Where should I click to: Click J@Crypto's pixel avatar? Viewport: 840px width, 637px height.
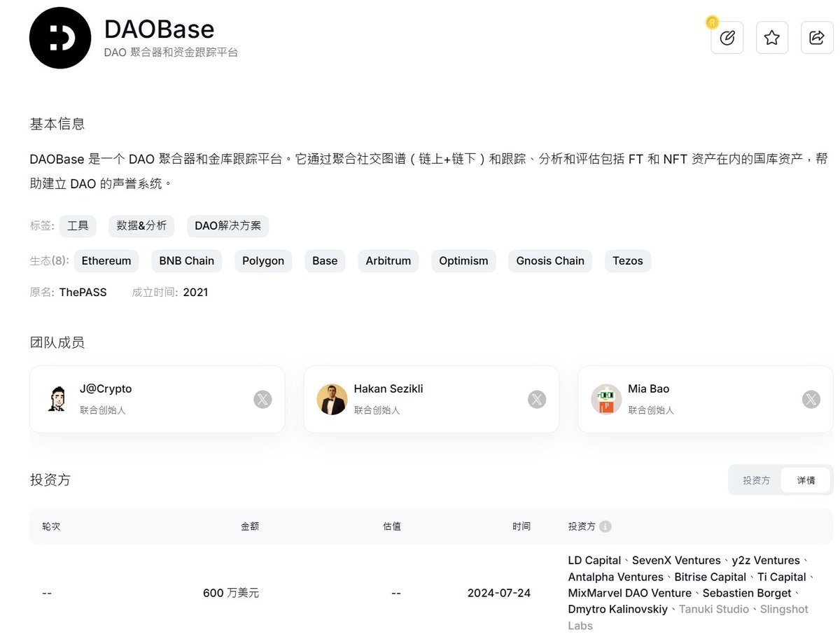57,399
